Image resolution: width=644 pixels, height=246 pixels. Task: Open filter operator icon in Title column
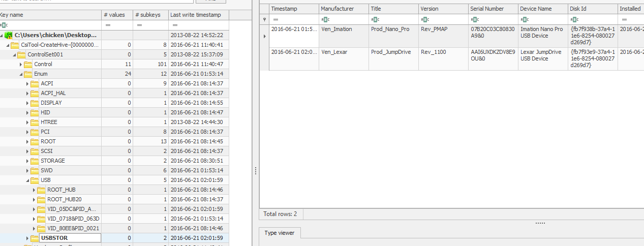tap(375, 19)
